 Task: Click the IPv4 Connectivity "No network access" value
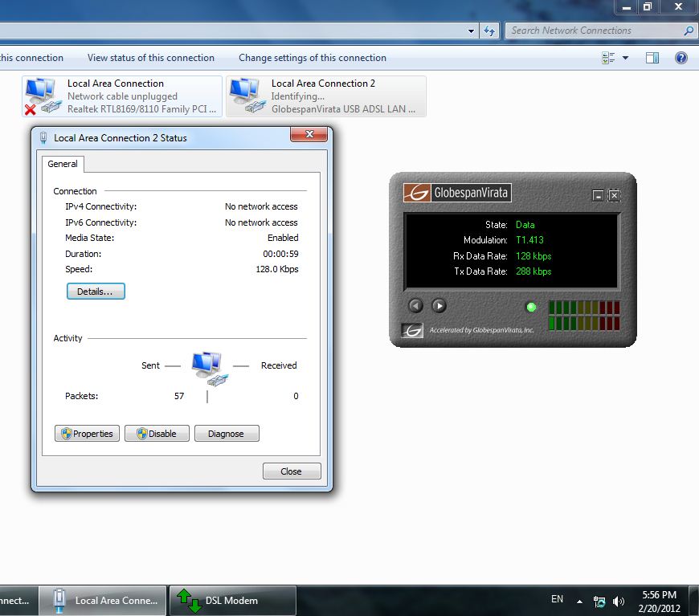(261, 207)
